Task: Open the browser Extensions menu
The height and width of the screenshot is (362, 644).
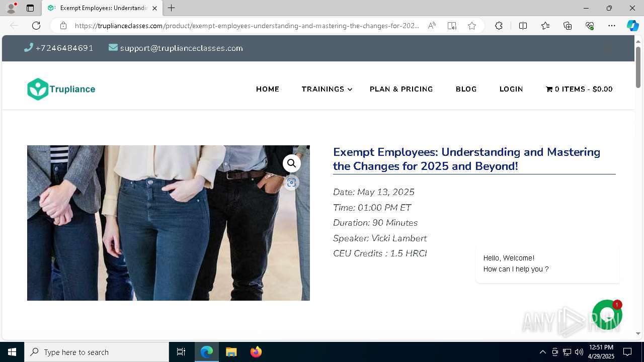Action: pos(499,26)
